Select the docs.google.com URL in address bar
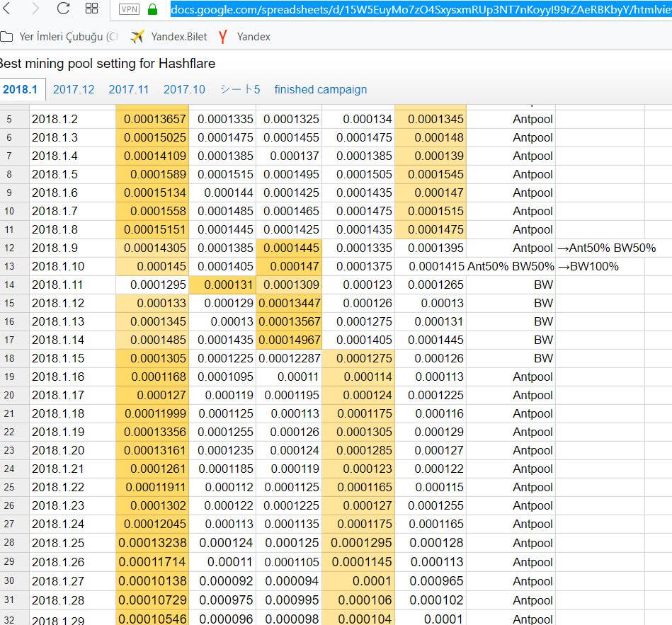 [x=421, y=9]
